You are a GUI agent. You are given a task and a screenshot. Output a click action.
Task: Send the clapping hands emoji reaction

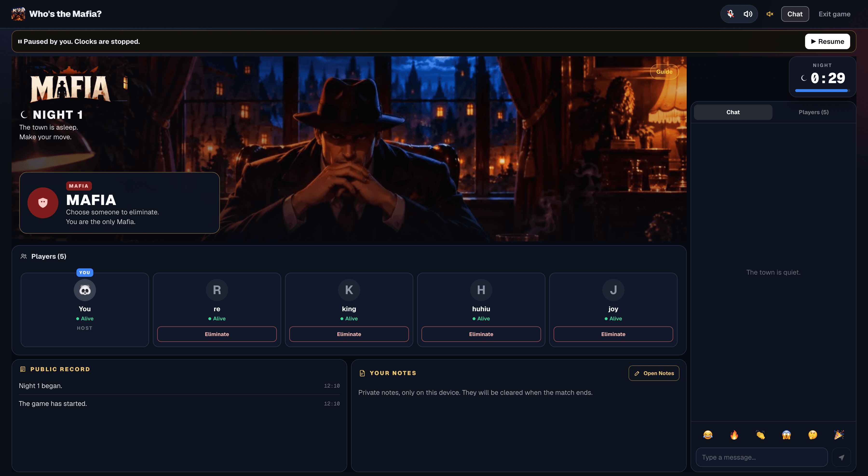(x=760, y=435)
